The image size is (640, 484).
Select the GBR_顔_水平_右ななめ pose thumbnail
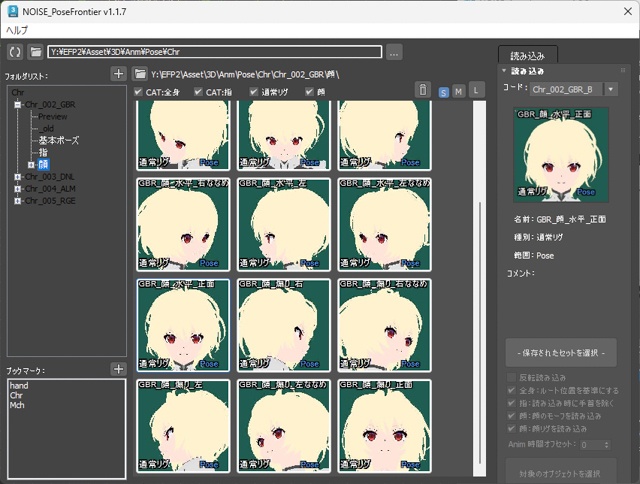[x=183, y=224]
